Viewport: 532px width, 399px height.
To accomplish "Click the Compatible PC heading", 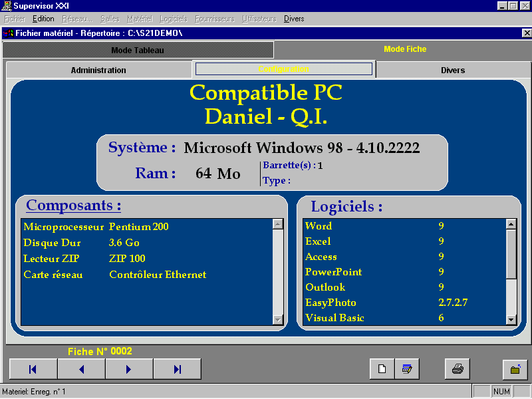I will (x=266, y=92).
